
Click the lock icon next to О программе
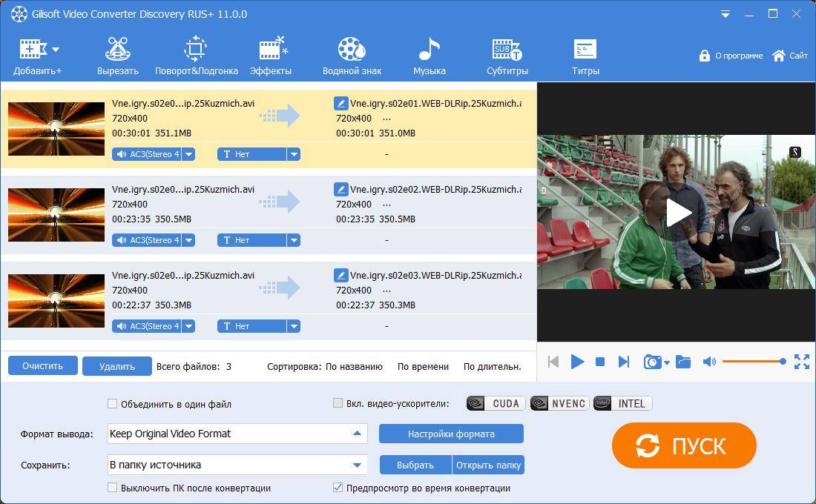[705, 56]
